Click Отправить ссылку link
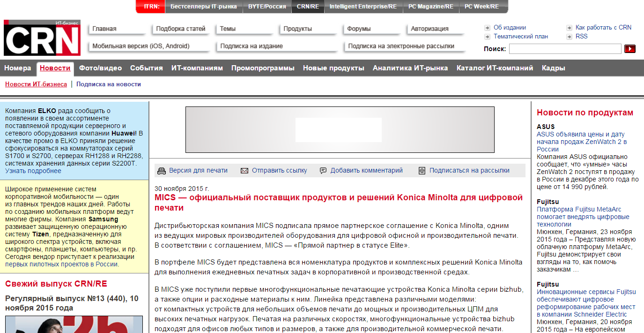The image size is (644, 333). (x=280, y=171)
